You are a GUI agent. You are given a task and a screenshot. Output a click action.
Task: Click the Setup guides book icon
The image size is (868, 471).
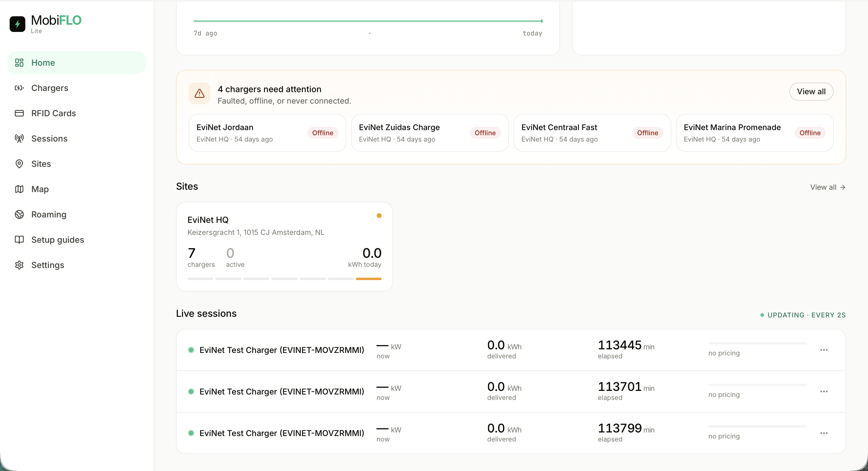19,239
